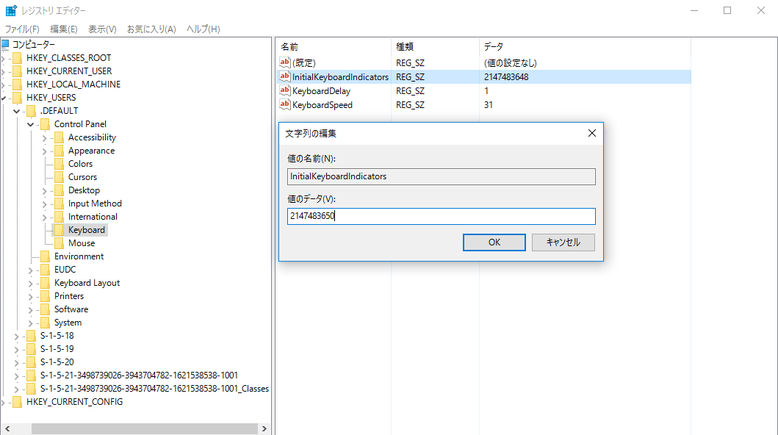Click the HKEY_CLASSES_ROOT folder icon
Screen dimensions: 778x435
coord(17,58)
